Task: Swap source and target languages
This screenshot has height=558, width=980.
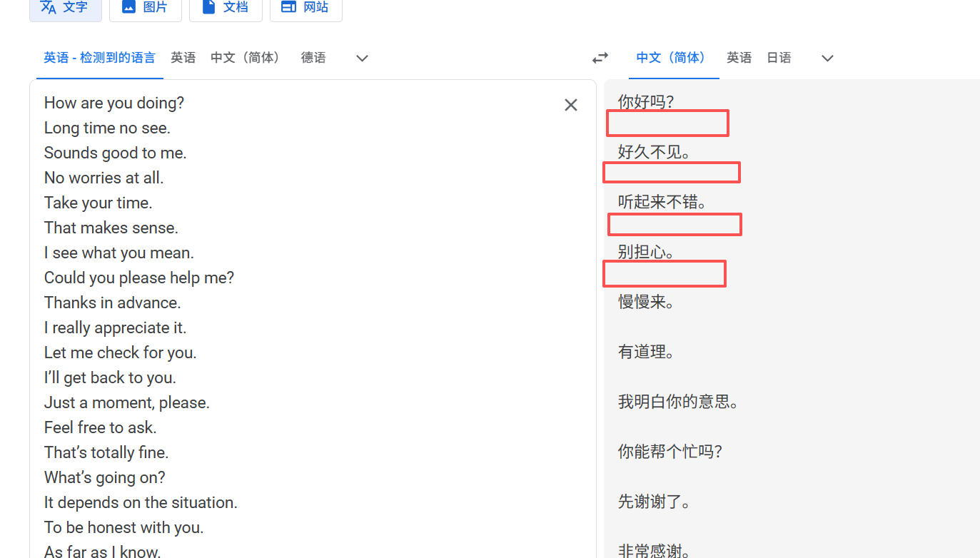Action: [x=600, y=58]
